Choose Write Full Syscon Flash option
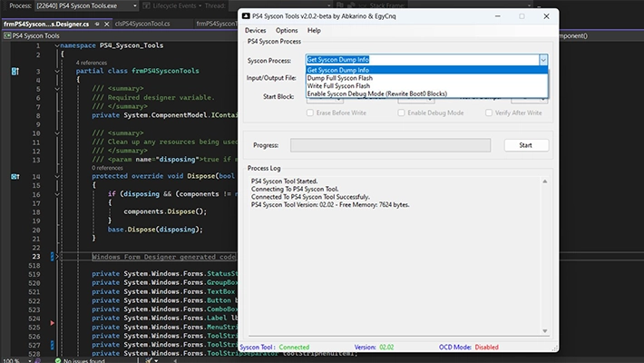The height and width of the screenshot is (363, 644). (426, 86)
